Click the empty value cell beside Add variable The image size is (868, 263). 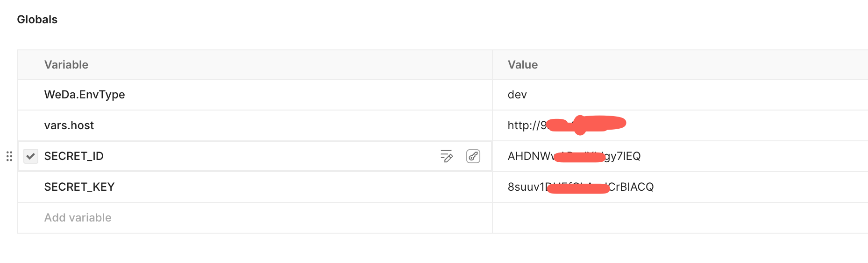click(x=677, y=218)
